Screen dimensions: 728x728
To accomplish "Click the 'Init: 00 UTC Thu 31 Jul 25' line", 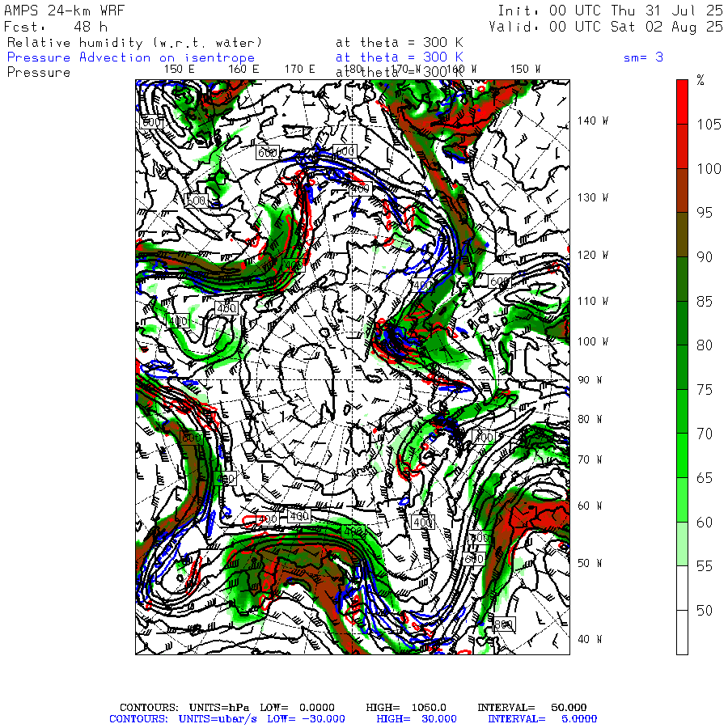I will pyautogui.click(x=610, y=11).
